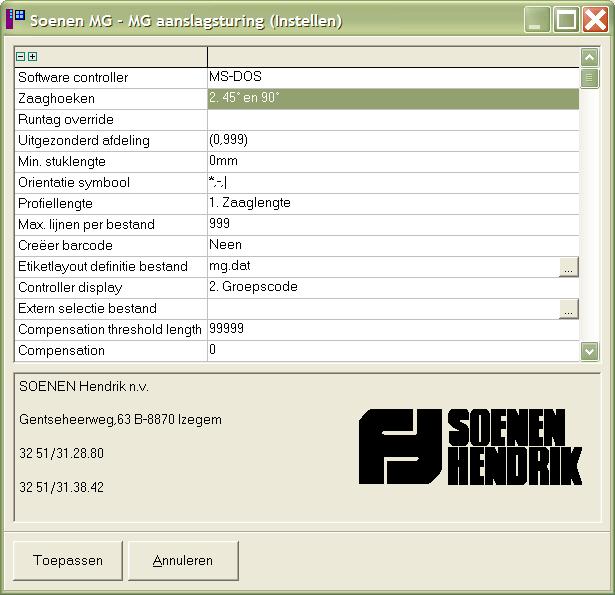Edit Min. stuklengte value 0mm
Screen dimensions: 615x595
click(x=393, y=162)
